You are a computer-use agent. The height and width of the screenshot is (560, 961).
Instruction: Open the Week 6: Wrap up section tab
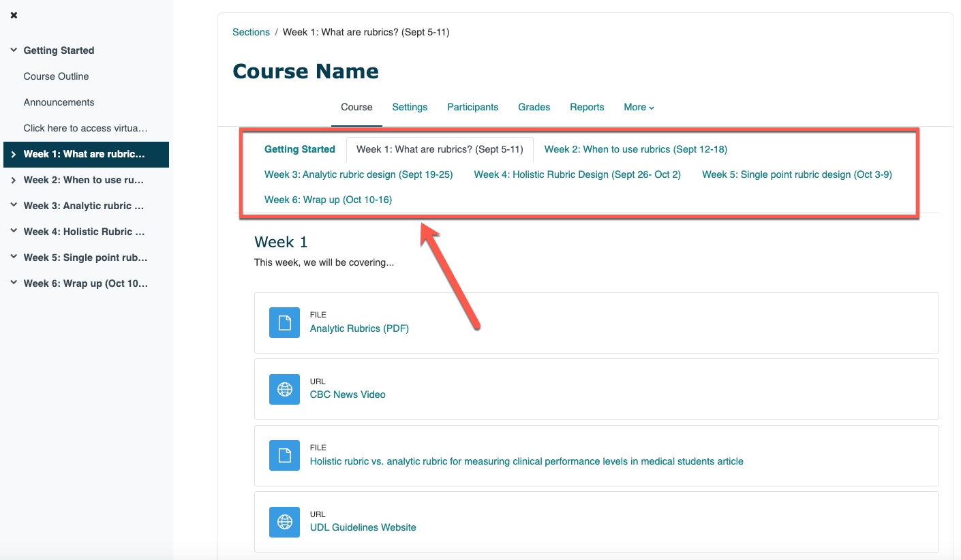click(x=328, y=199)
